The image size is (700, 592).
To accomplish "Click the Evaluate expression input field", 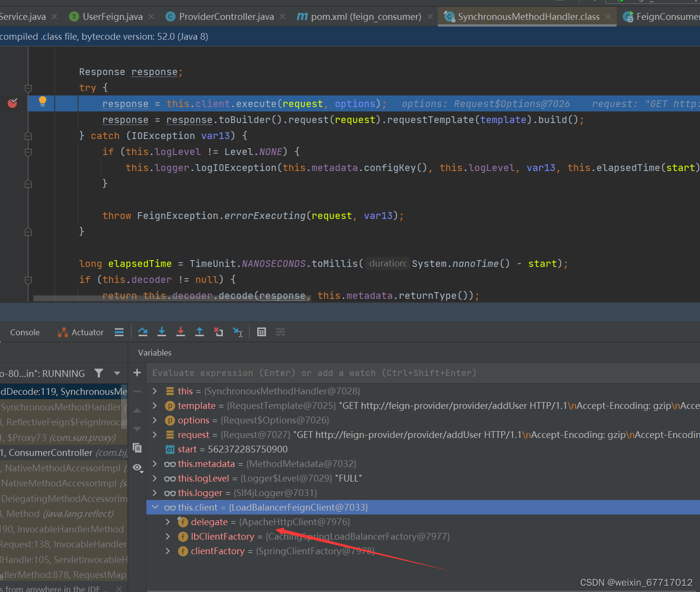I will (424, 373).
